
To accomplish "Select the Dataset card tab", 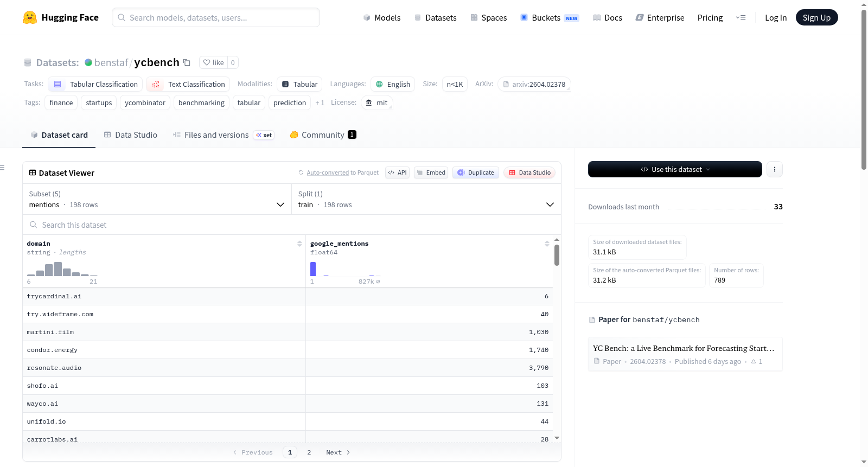I will pos(59,135).
